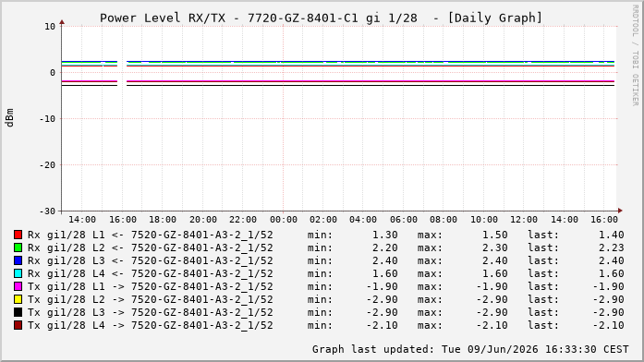Click the Rx L1 min value 1.30

tap(385, 235)
